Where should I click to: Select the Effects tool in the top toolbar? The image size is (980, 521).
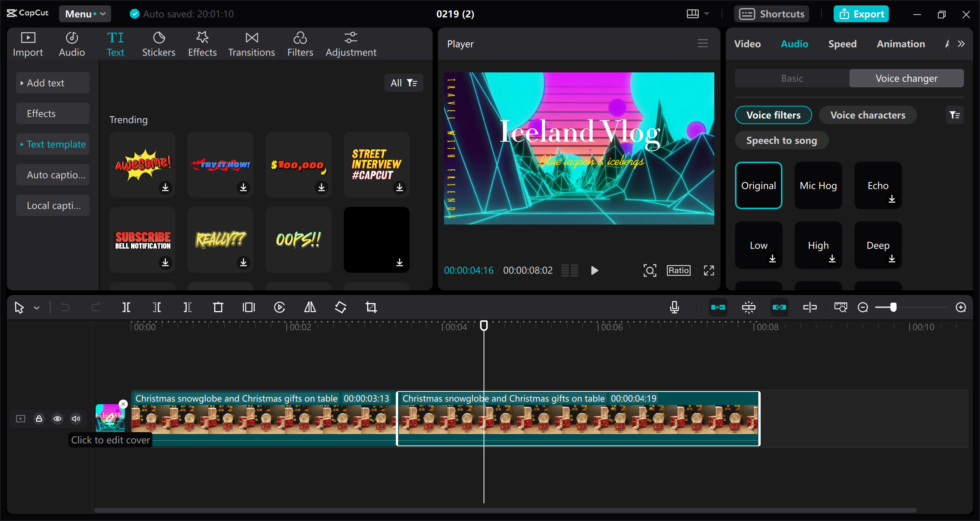202,43
